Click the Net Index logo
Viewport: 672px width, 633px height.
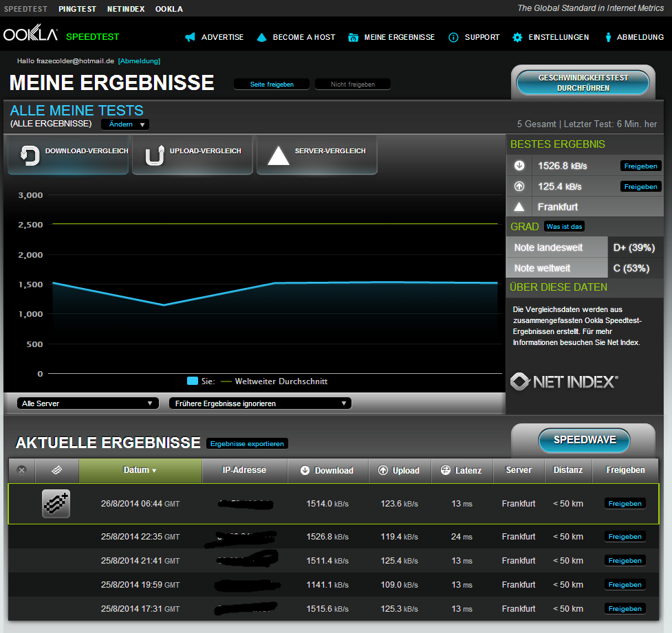[564, 381]
